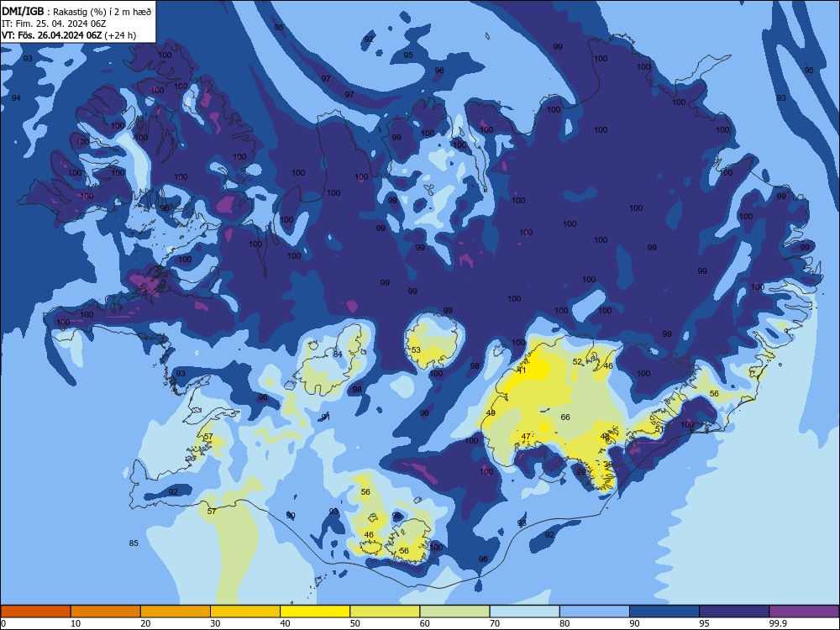This screenshot has height=630, width=840.
Task: Click the 'VT: Fös. 26.04.2024 06Z (+24 h)' line
Action: point(69,35)
